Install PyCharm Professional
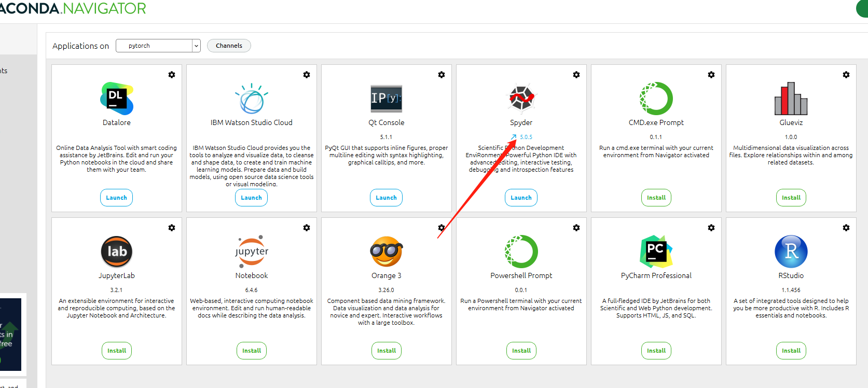The height and width of the screenshot is (388, 868). 656,351
